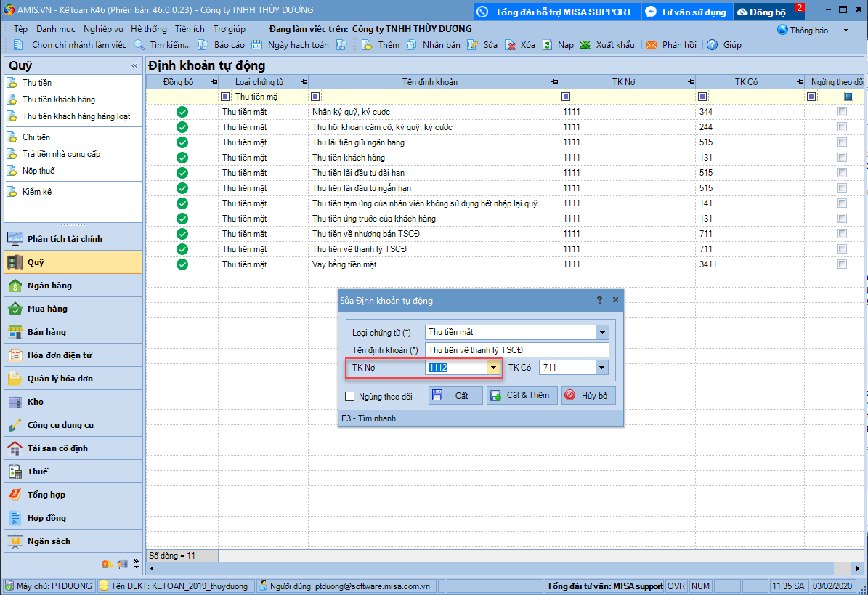The width and height of the screenshot is (868, 595).
Task: Select Thu tiền khách hàng in Quỹ list
Action: [x=59, y=100]
